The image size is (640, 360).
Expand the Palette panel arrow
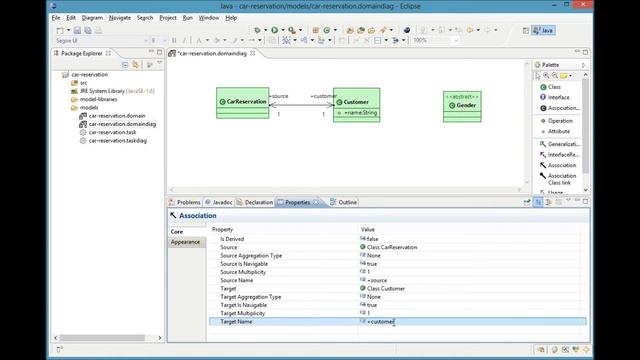pyautogui.click(x=584, y=65)
